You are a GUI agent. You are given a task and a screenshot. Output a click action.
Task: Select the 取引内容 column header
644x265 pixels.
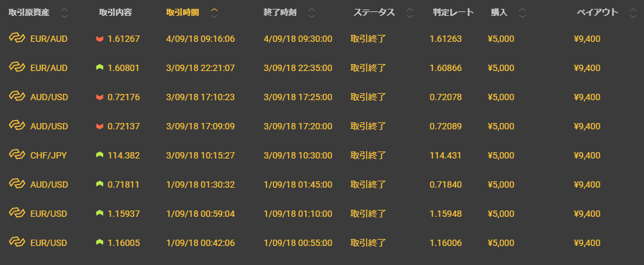[115, 12]
